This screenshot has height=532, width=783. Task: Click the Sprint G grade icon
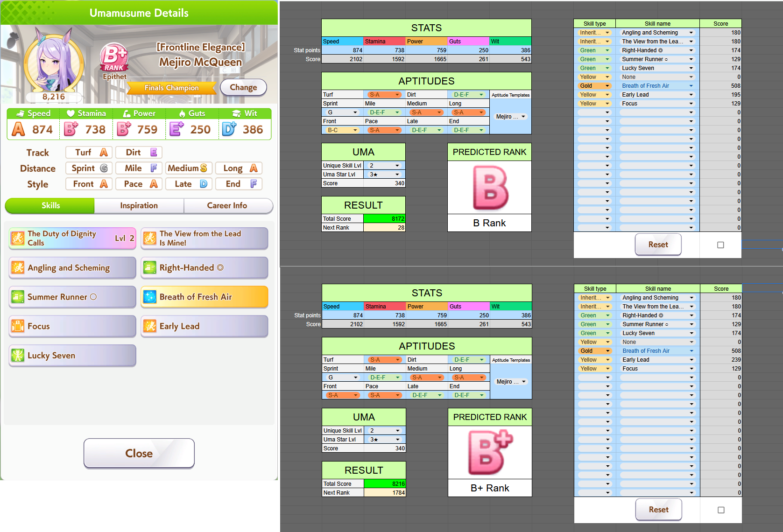[104, 168]
